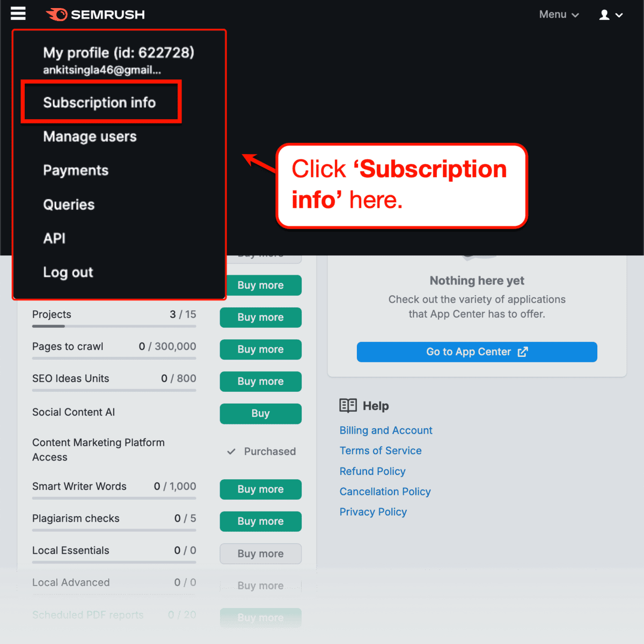Image resolution: width=644 pixels, height=644 pixels.
Task: Select Queries from the account menu
Action: pyautogui.click(x=69, y=204)
